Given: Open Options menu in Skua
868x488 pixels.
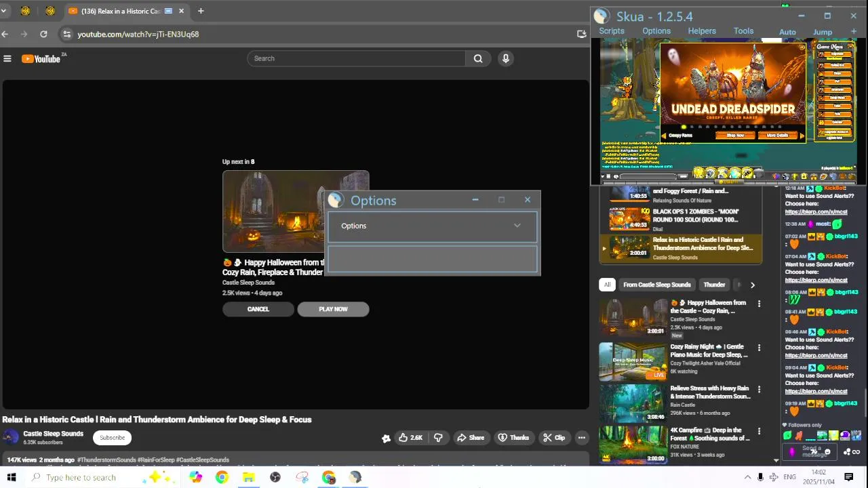Looking at the screenshot, I should [656, 31].
